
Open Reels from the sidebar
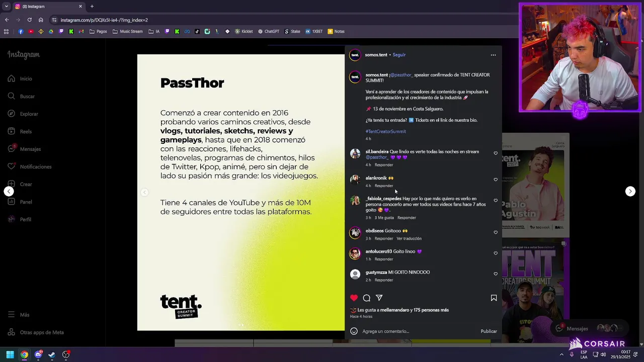click(20, 131)
